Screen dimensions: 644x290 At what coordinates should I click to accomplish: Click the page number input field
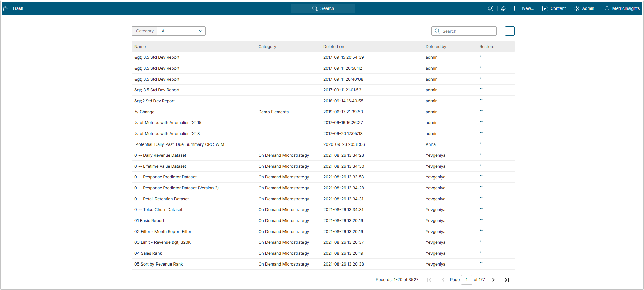pos(466,280)
